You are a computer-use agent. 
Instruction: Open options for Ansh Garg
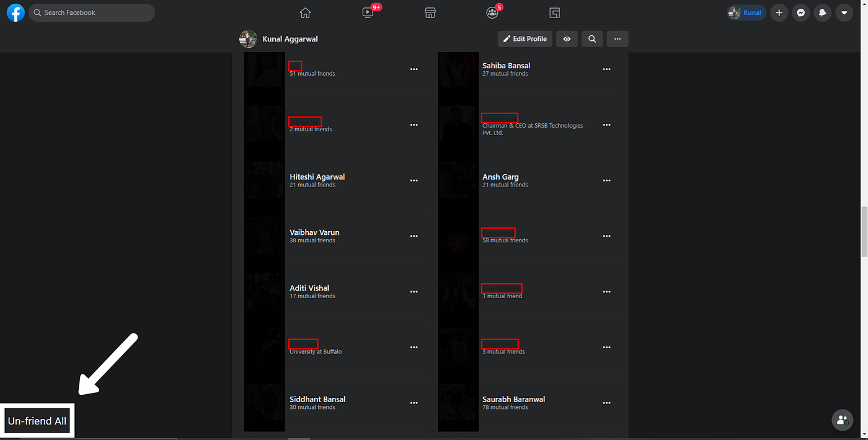point(607,180)
